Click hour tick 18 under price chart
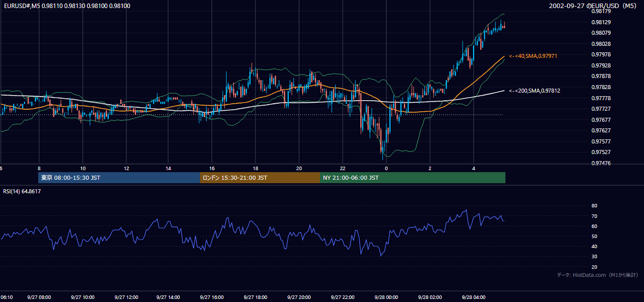 256,168
